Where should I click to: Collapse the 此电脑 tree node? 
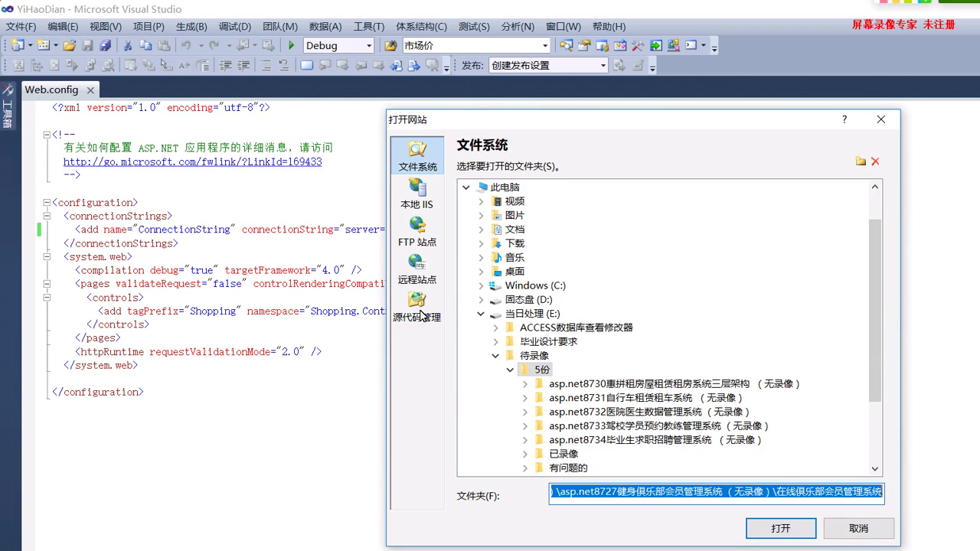tap(466, 187)
